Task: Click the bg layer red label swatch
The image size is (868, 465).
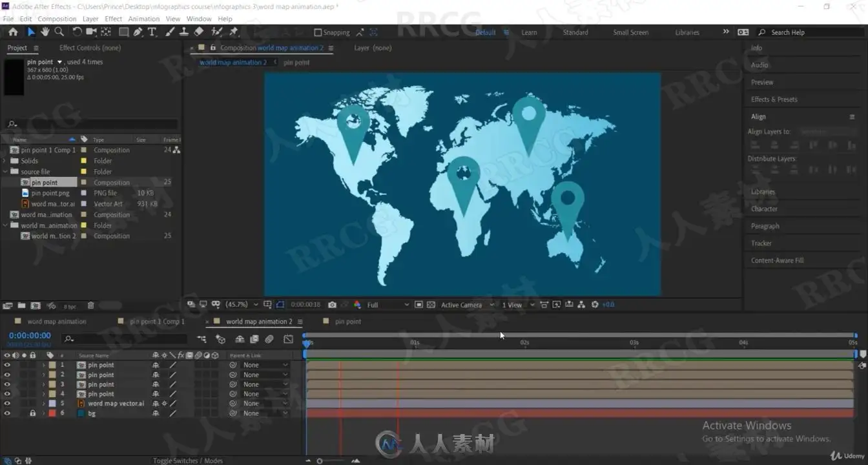Action: (x=52, y=413)
